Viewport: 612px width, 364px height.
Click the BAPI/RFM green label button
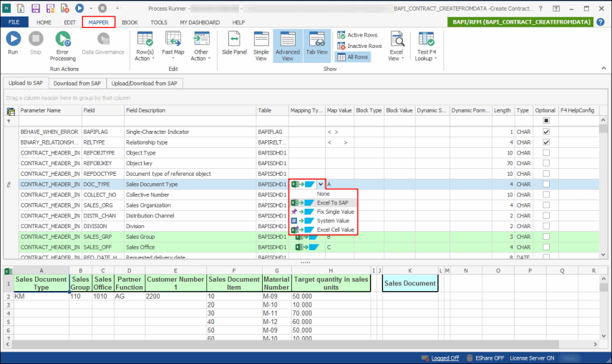521,22
